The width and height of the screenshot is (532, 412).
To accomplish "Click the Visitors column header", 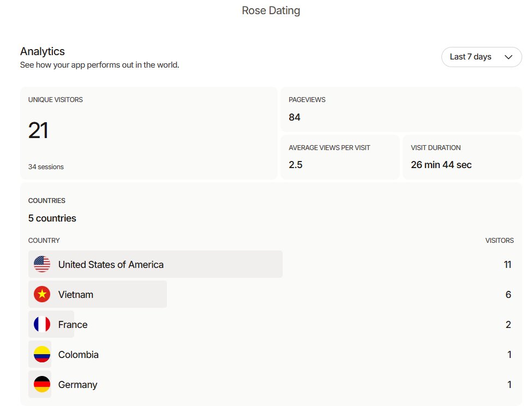I will coord(499,241).
